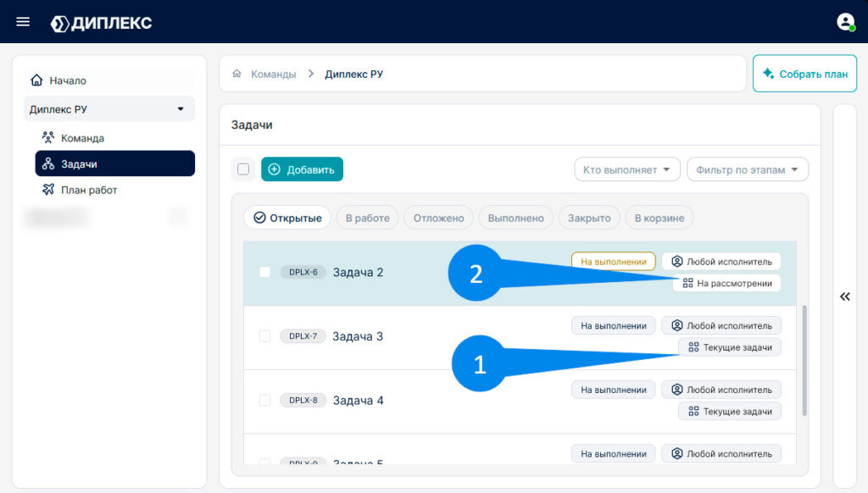The height and width of the screenshot is (493, 868).
Task: Open task titled Задача 4
Action: [x=358, y=400]
